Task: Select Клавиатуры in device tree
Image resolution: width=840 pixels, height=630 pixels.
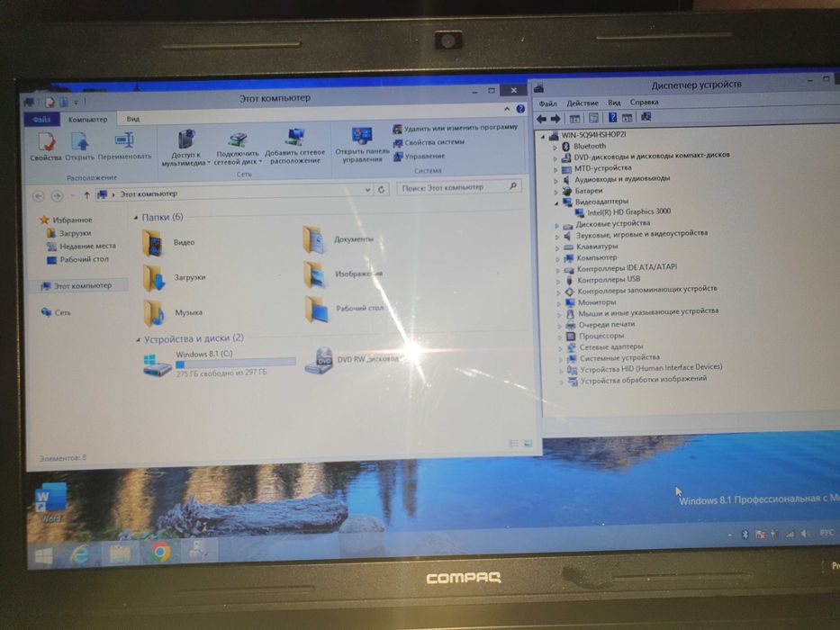Action: click(x=592, y=247)
